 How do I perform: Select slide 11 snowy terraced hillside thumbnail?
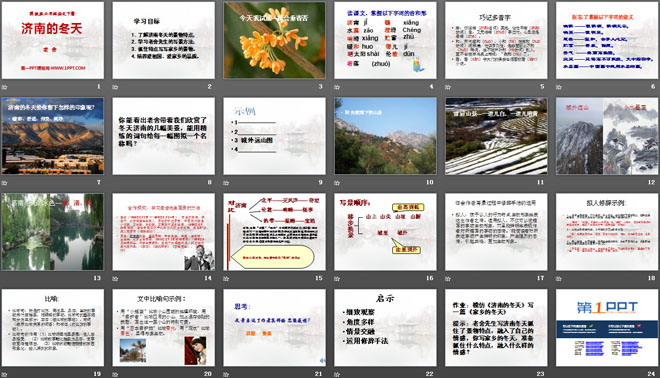pos(496,136)
